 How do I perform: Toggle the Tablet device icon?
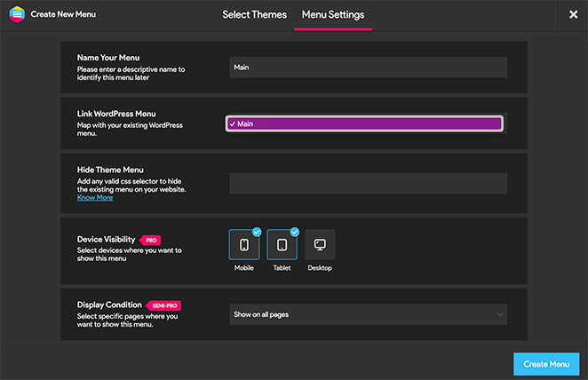click(282, 244)
